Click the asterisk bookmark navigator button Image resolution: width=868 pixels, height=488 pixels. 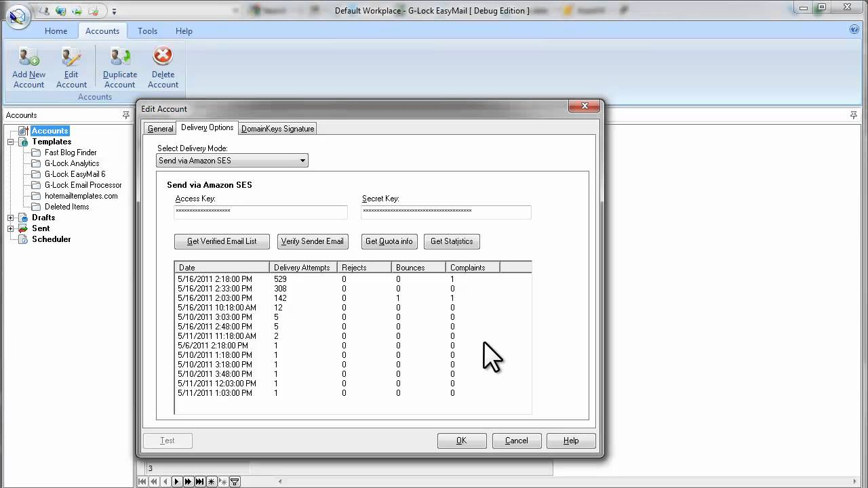[212, 481]
